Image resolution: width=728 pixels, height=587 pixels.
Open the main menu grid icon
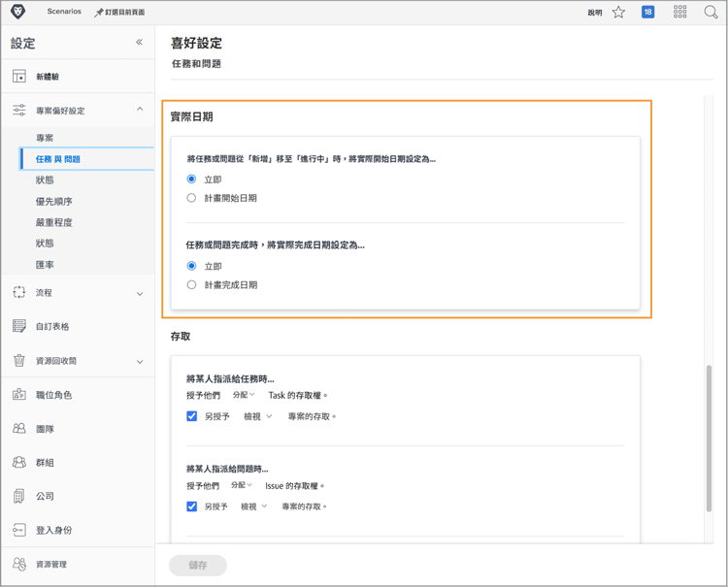(679, 12)
